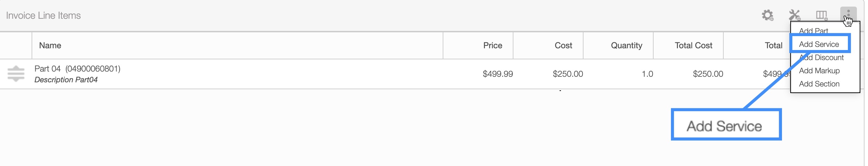
Task: Click the Cost column header
Action: click(563, 45)
